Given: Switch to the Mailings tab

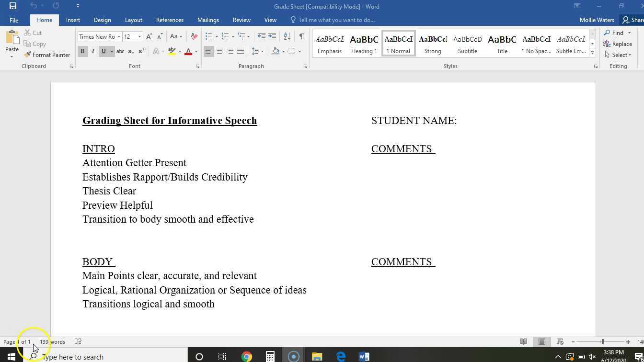Looking at the screenshot, I should (x=208, y=20).
